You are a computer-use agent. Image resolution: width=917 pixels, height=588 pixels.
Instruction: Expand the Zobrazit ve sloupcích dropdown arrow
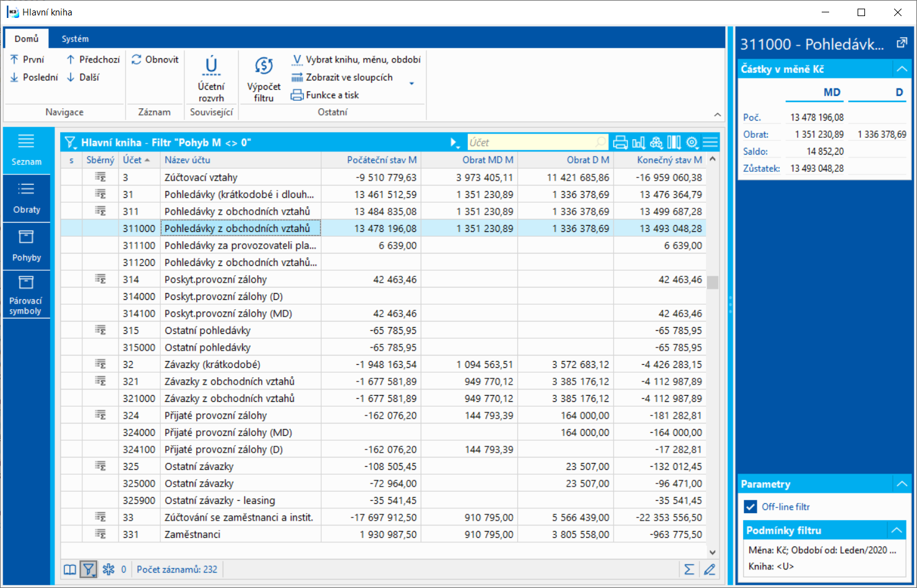click(411, 83)
